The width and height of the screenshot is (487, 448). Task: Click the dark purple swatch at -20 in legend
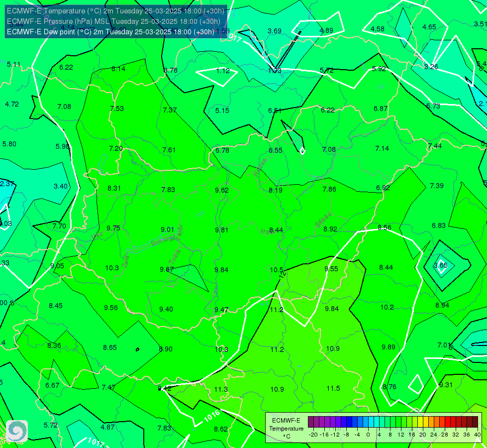310,422
